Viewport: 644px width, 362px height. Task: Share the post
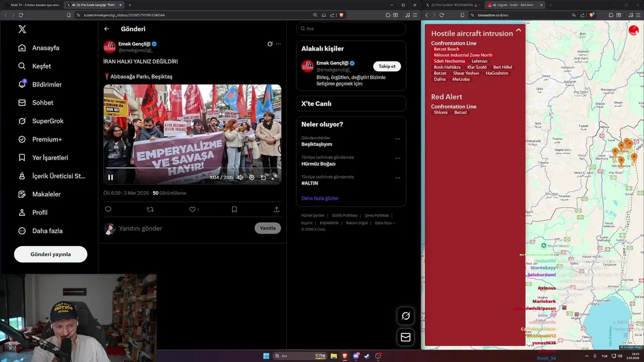(x=277, y=209)
